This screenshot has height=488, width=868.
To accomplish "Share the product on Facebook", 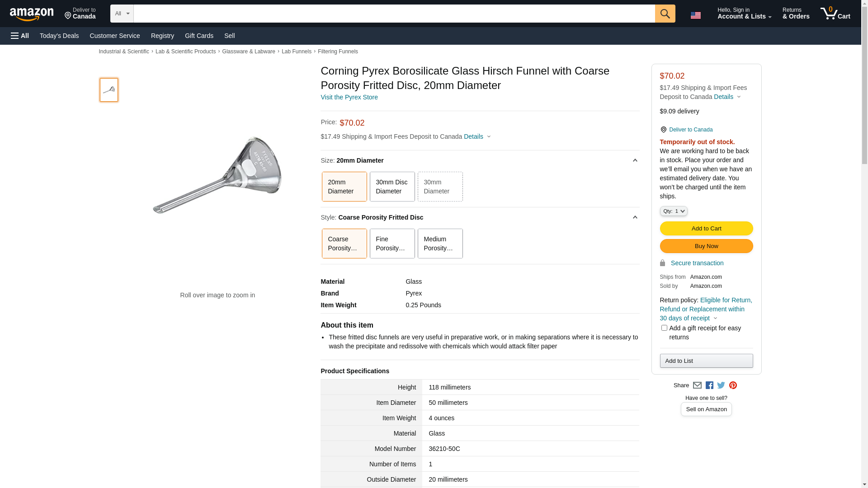I will point(709,385).
